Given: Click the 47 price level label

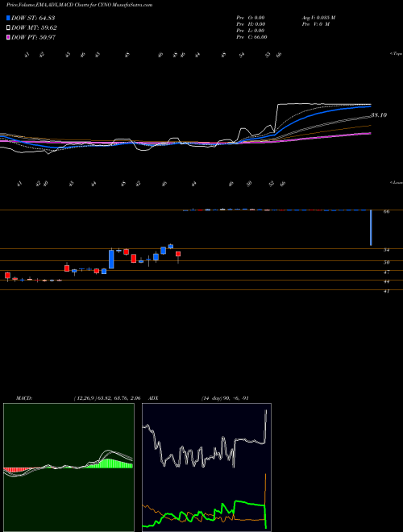Looking at the screenshot, I should pos(386,272).
